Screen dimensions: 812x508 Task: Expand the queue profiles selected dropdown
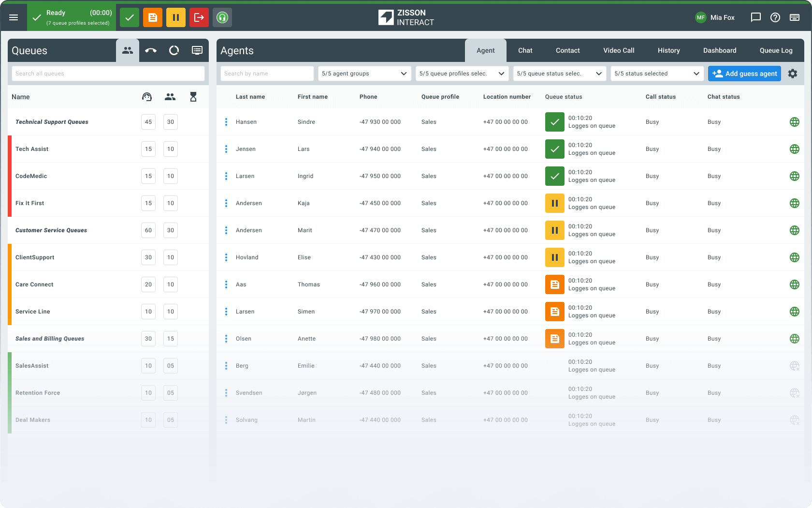click(462, 74)
